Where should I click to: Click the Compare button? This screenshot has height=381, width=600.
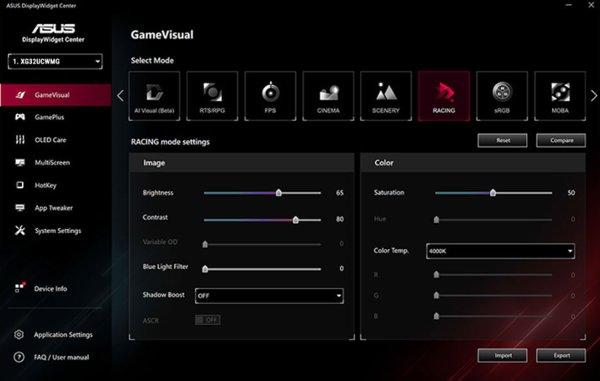pos(561,140)
